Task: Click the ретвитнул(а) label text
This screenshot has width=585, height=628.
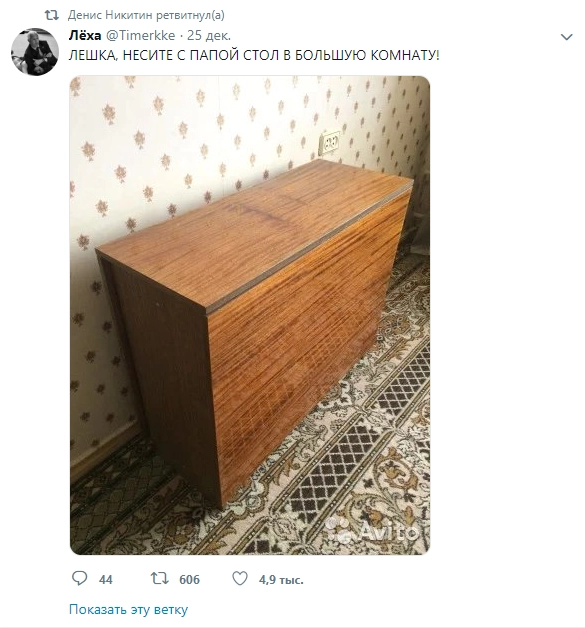Action: (190, 15)
